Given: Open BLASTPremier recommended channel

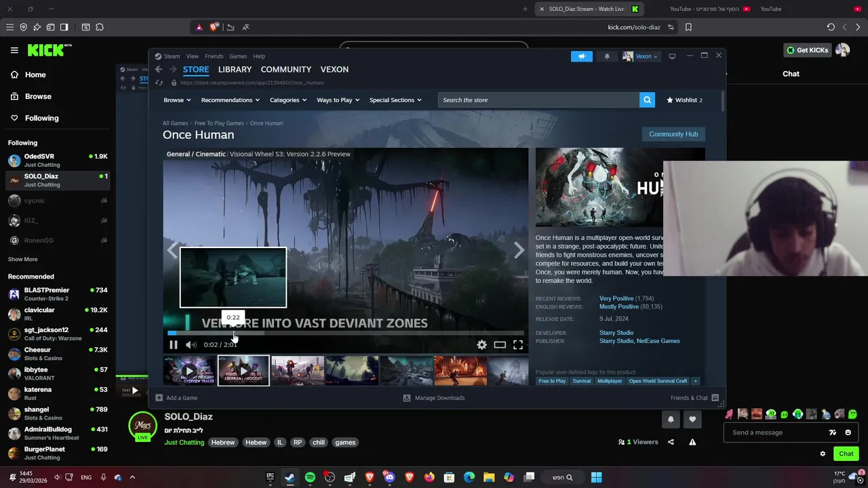Looking at the screenshot, I should pos(58,293).
